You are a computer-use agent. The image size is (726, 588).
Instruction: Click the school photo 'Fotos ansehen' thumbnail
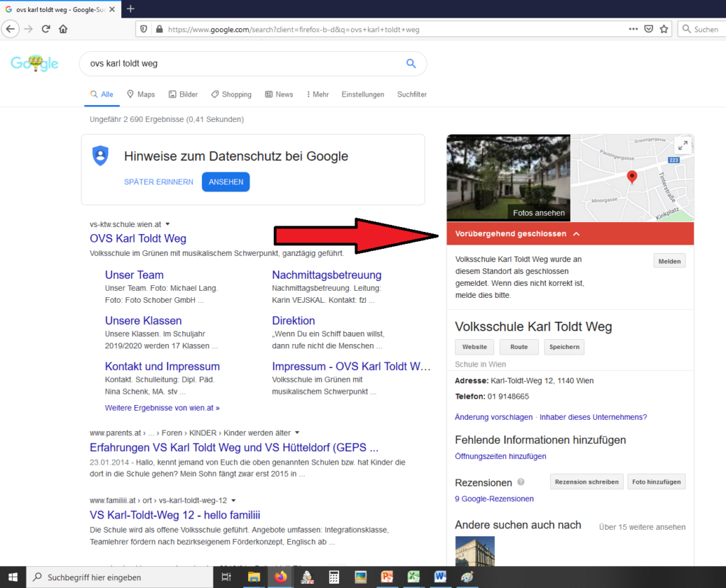508,177
